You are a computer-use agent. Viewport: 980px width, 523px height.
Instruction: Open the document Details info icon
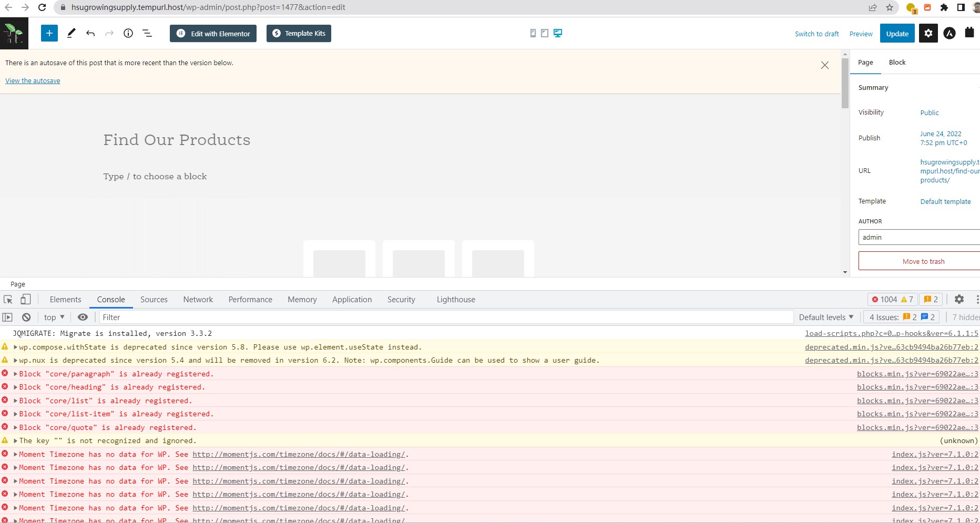pyautogui.click(x=128, y=33)
